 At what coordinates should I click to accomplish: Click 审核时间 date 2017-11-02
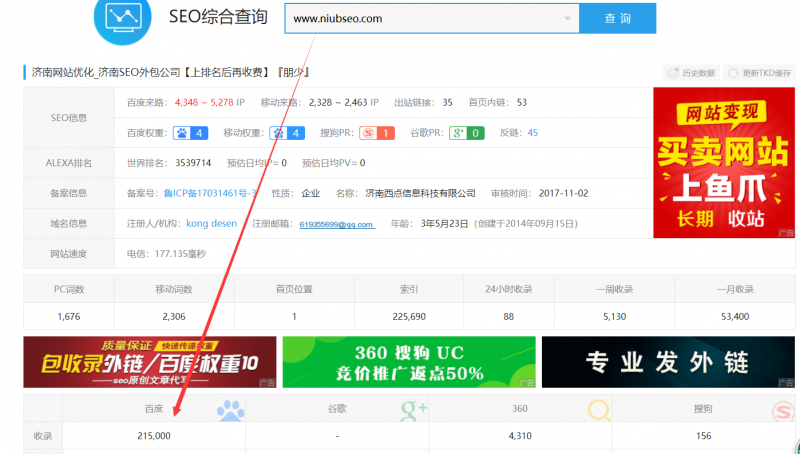pyautogui.click(x=563, y=193)
